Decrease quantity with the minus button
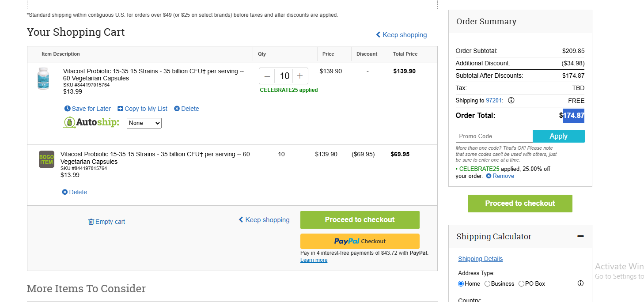Screen dimensions: 644x302 [267, 76]
